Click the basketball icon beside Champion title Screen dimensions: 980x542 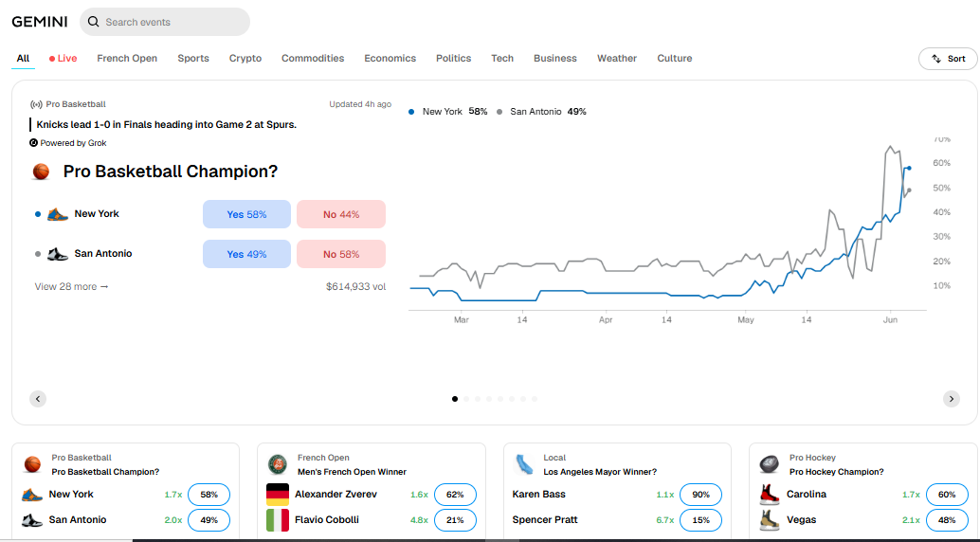[42, 172]
